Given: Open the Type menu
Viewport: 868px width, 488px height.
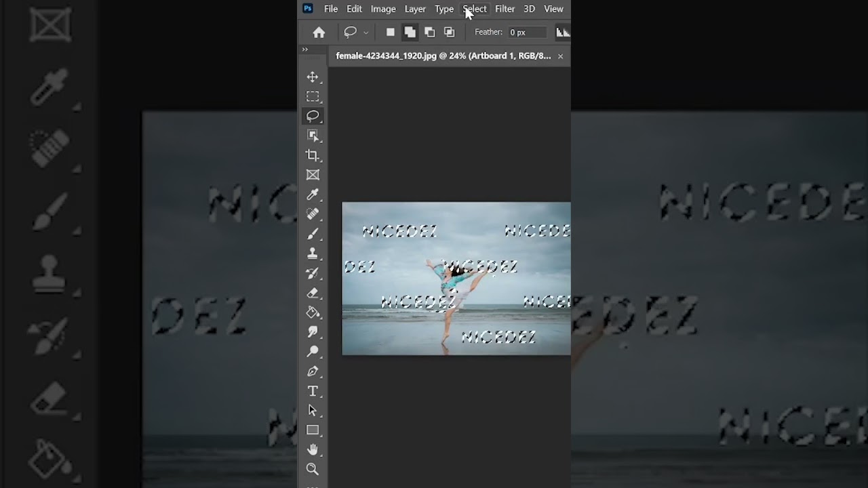Looking at the screenshot, I should click(444, 9).
